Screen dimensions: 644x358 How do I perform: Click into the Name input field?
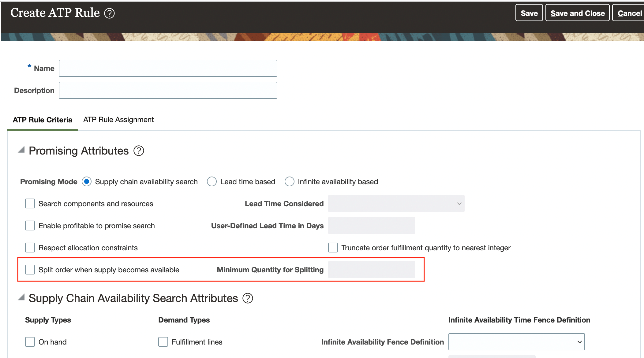point(168,68)
